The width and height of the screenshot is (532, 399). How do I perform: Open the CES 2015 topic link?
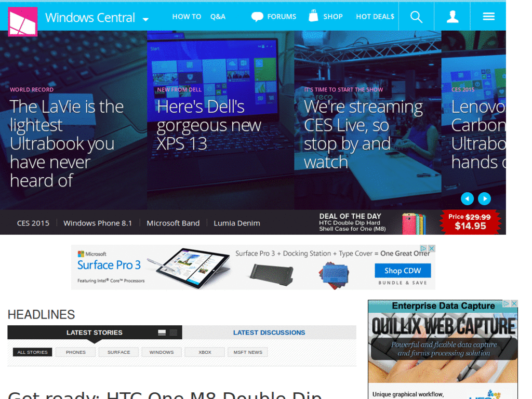click(x=33, y=223)
